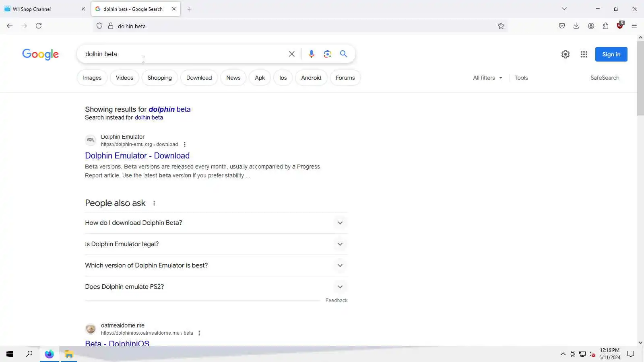
Task: Open the Firefox hamburger menu
Action: (x=634, y=26)
